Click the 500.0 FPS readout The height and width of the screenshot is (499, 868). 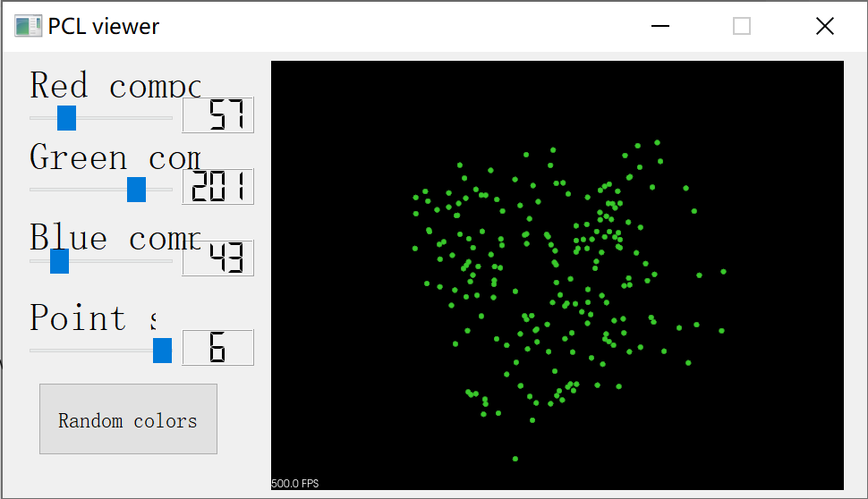[x=295, y=484]
